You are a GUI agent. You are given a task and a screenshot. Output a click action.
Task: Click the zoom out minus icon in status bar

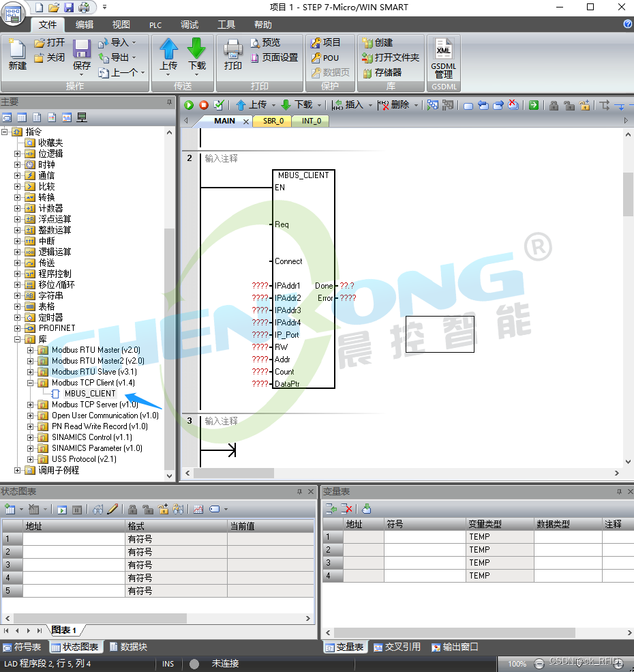pyautogui.click(x=539, y=664)
